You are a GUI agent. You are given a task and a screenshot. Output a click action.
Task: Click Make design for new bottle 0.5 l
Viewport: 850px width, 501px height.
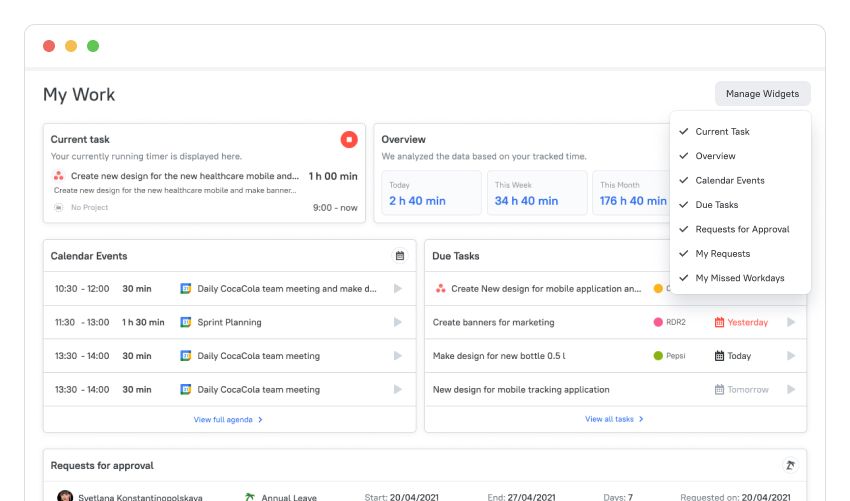[499, 356]
